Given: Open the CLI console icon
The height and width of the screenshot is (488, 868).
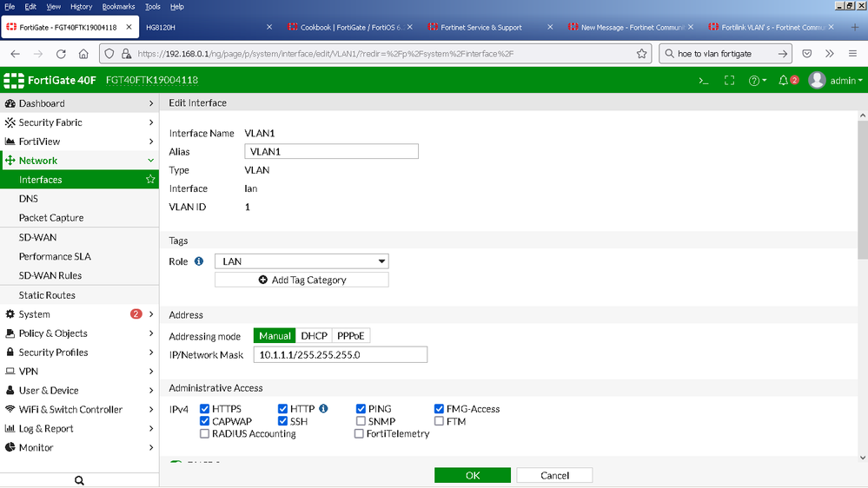Looking at the screenshot, I should coord(704,81).
